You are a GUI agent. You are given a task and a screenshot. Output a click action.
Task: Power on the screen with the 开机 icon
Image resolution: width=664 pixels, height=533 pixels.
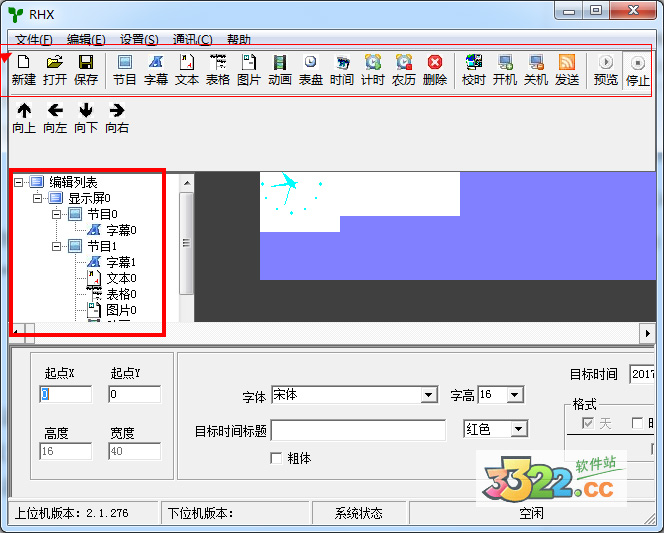[505, 70]
